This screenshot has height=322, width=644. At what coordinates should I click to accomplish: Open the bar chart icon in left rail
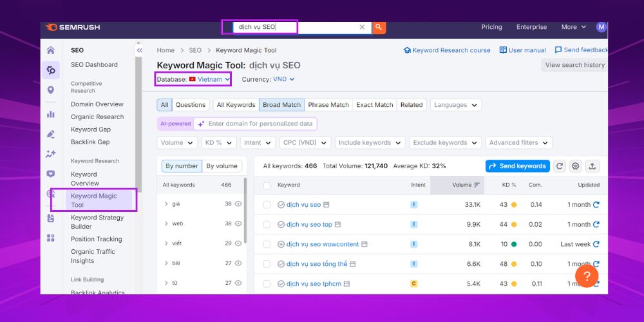pos(50,114)
